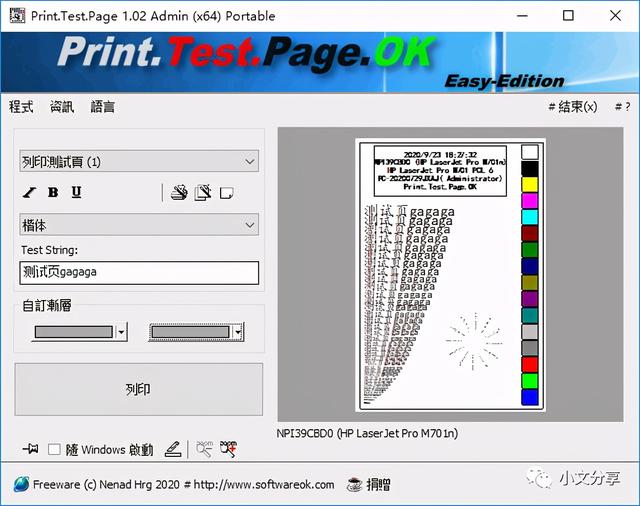Click the coffee cup donate icon

pos(354,485)
